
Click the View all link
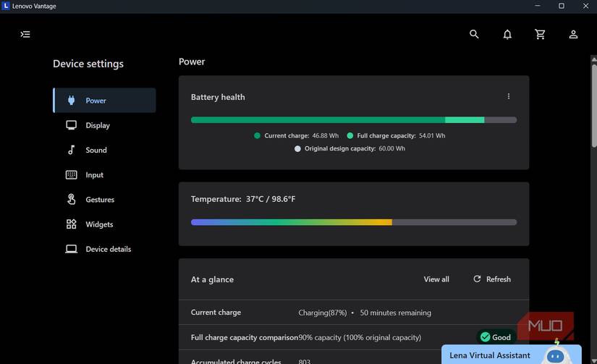coord(436,279)
